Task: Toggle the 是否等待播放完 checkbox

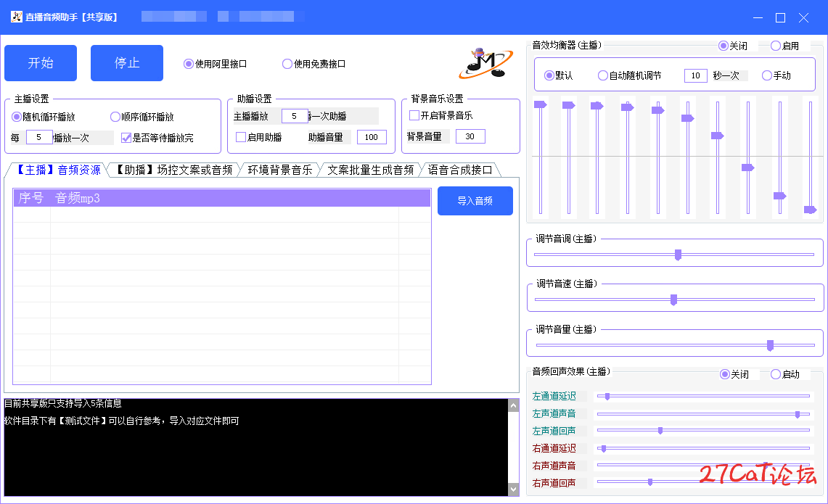Action: click(157, 138)
